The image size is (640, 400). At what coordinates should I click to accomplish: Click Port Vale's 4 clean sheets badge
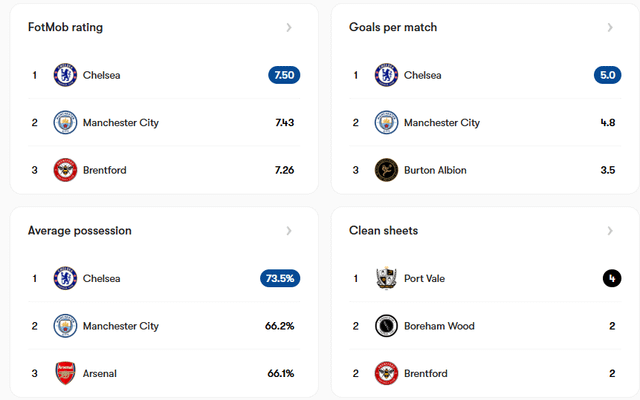pyautogui.click(x=612, y=278)
